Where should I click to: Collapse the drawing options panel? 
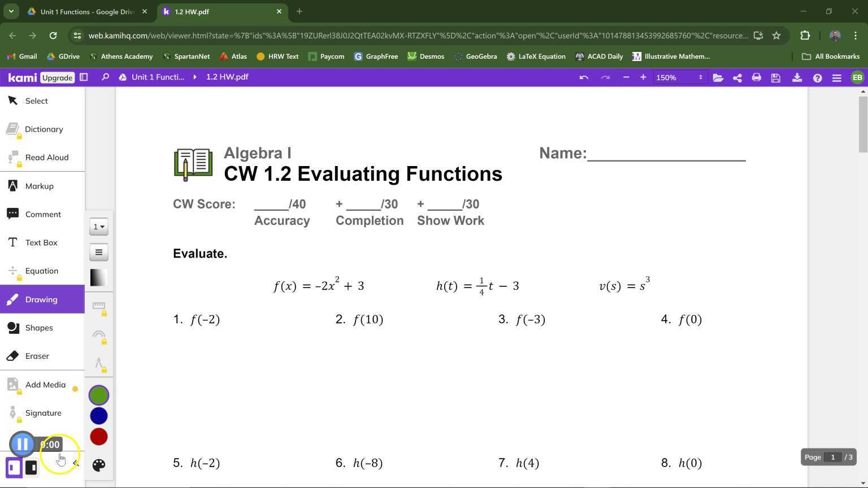point(76,463)
